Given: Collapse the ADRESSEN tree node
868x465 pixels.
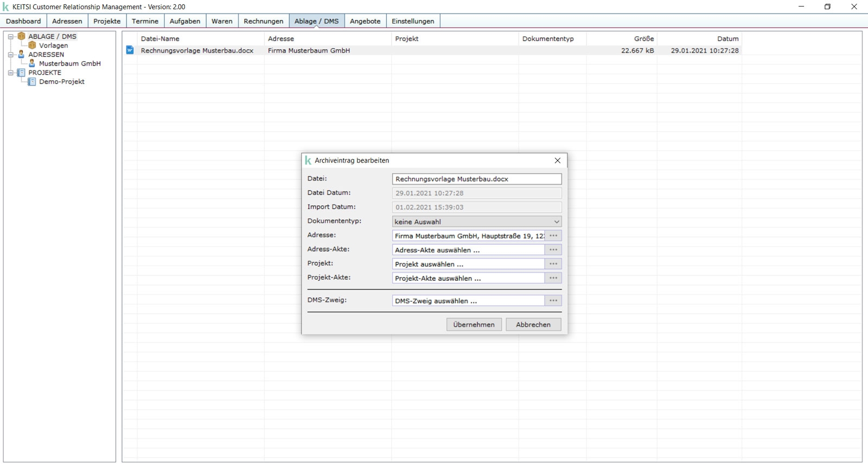Looking at the screenshot, I should click(10, 55).
